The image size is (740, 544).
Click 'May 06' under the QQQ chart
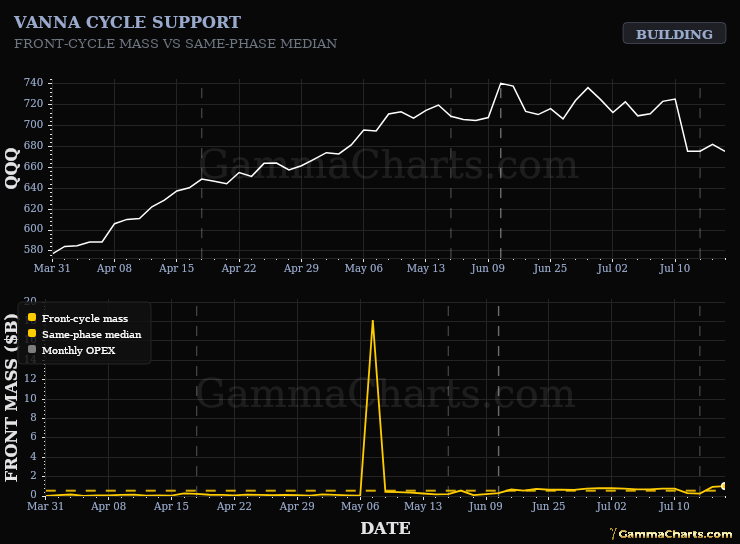click(363, 268)
